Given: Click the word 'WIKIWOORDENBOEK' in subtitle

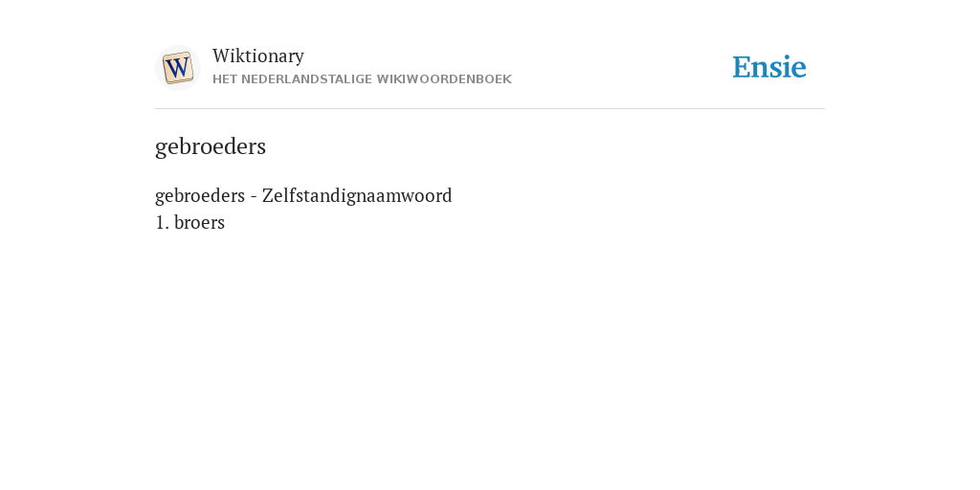Looking at the screenshot, I should 444,79.
